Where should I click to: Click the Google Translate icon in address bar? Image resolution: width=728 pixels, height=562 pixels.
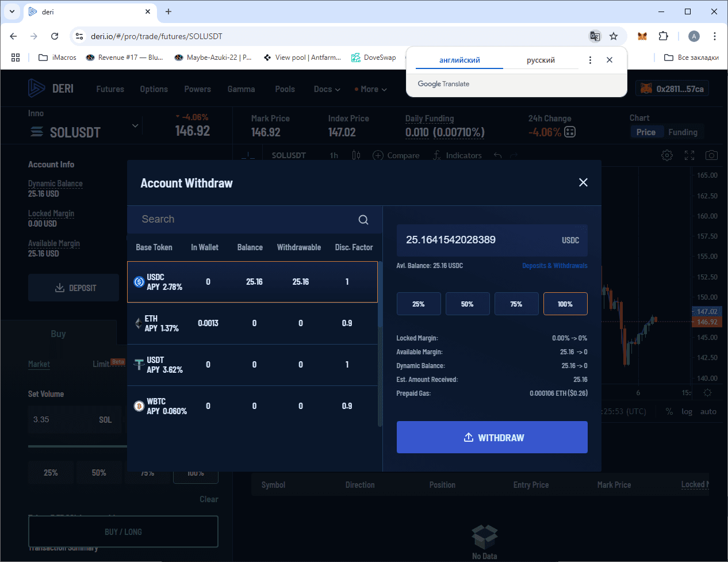(595, 36)
